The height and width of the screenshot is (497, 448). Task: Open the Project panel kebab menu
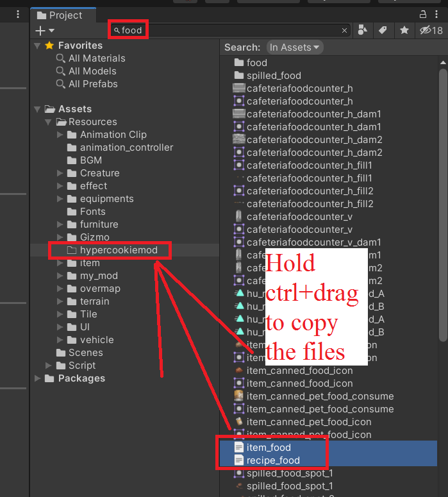click(x=436, y=14)
